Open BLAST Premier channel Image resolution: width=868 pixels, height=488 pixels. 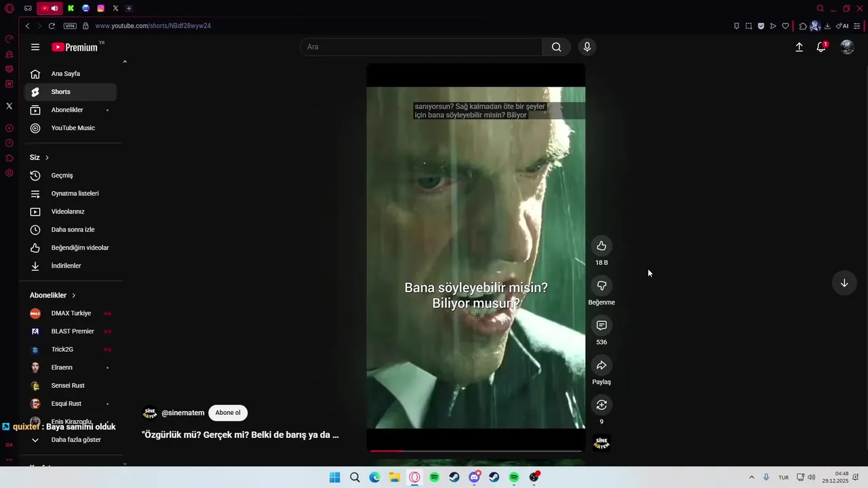(x=71, y=331)
